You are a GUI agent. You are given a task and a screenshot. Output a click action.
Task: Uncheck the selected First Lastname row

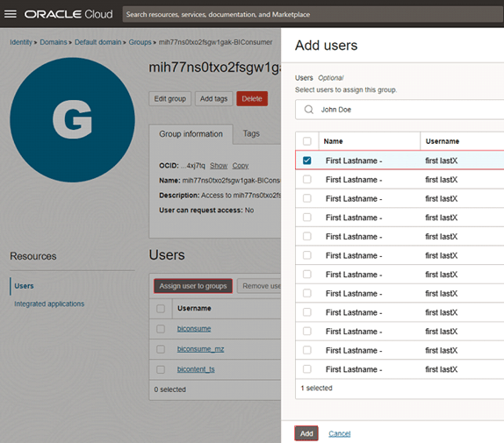(307, 161)
